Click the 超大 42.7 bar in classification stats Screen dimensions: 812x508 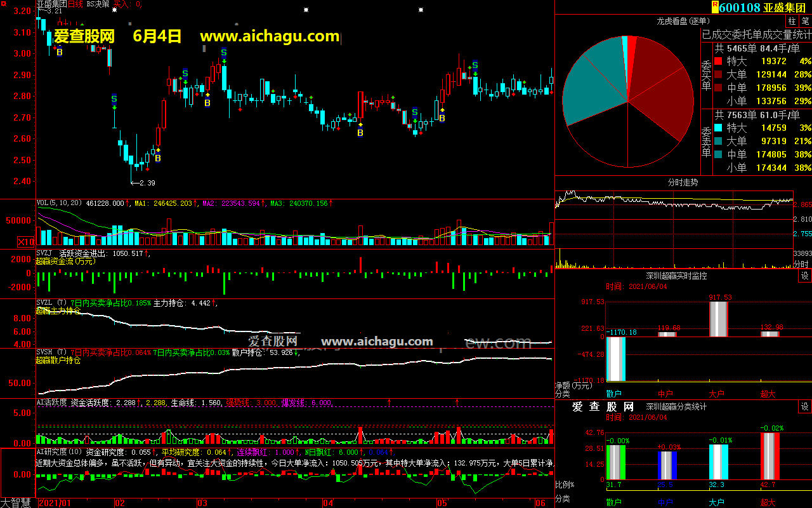click(x=769, y=456)
